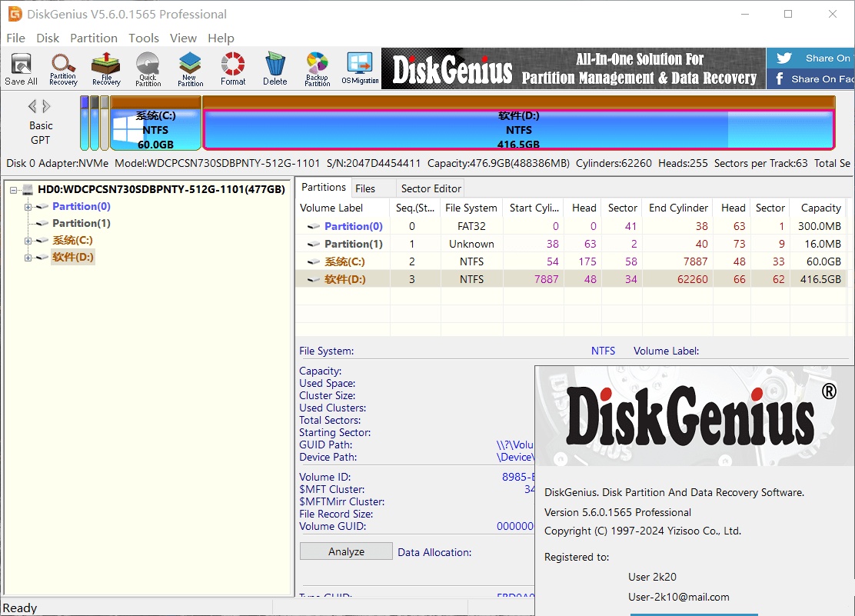The width and height of the screenshot is (855, 616).
Task: Launch the File Recovery tool
Action: coord(106,68)
